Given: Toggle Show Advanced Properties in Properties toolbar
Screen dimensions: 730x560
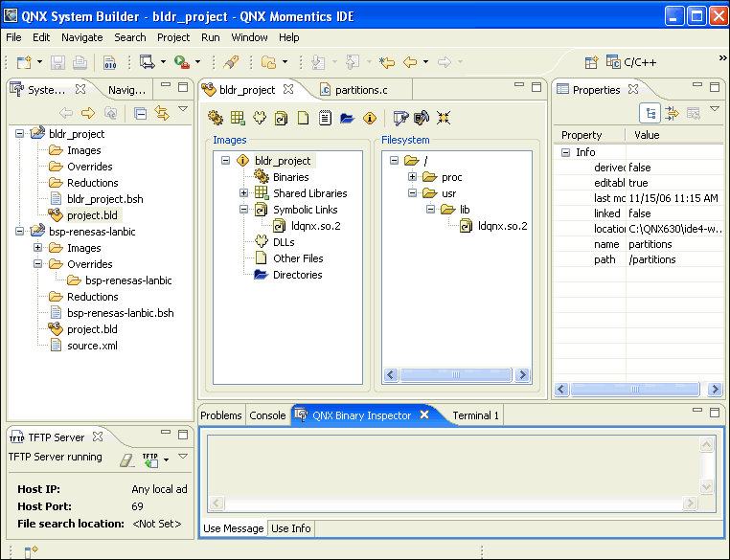Looking at the screenshot, I should 672,113.
